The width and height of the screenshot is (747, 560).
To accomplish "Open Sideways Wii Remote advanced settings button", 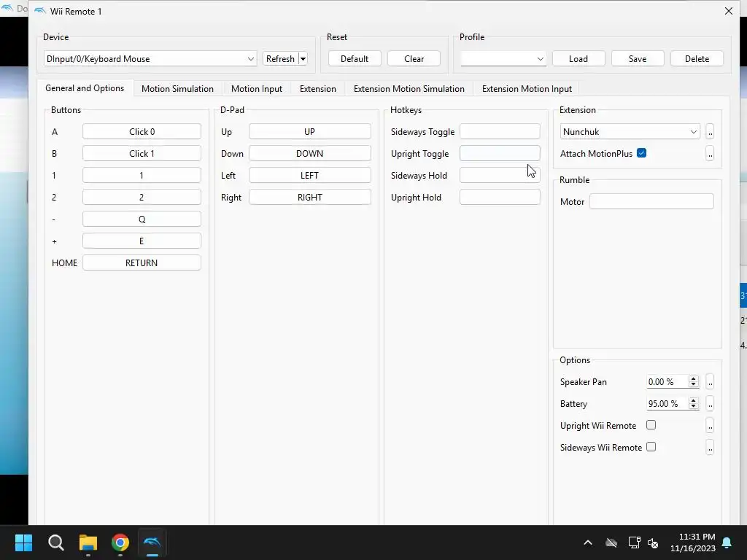I will coord(710,447).
